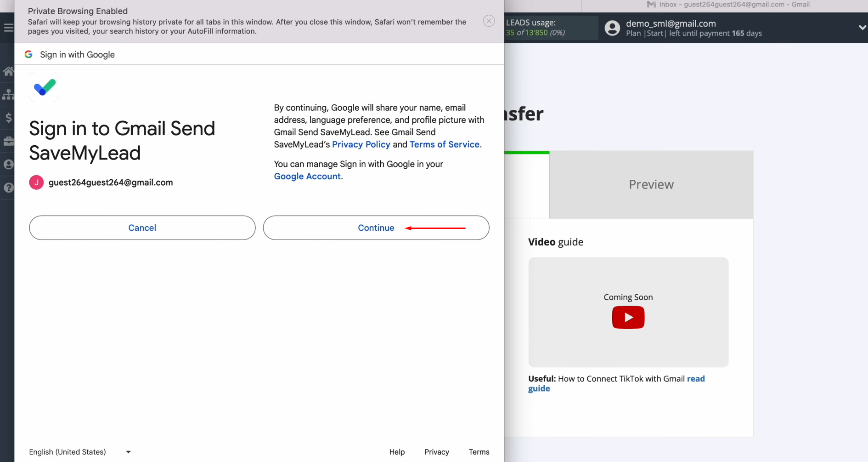This screenshot has height=462, width=868.
Task: Dismiss the Private Browsing Enabled banner
Action: click(489, 21)
